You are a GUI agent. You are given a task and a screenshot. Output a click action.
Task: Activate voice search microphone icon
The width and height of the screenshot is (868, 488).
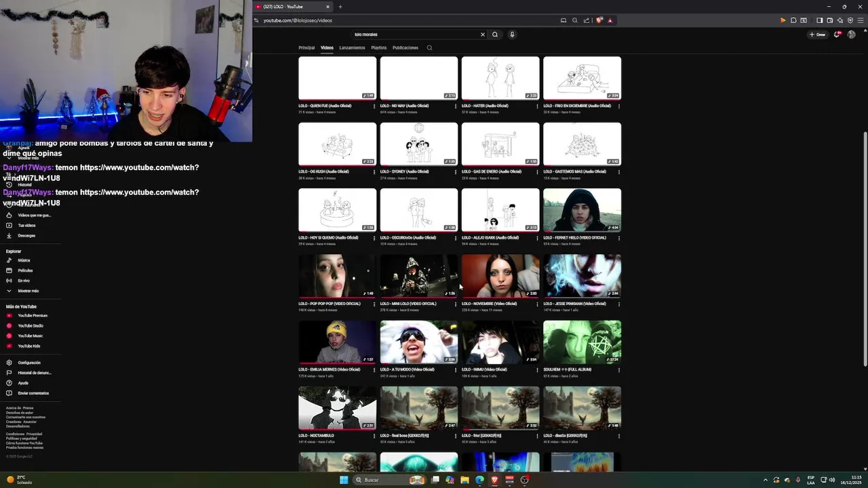512,35
